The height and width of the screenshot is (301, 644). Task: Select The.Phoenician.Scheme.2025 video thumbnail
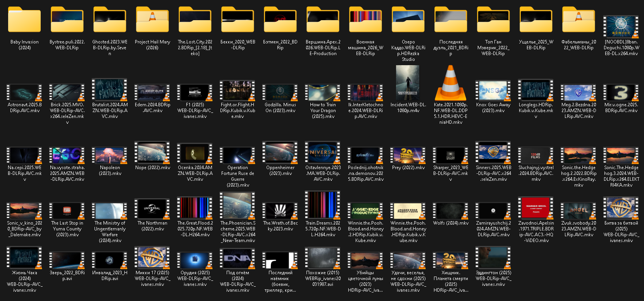point(238,206)
